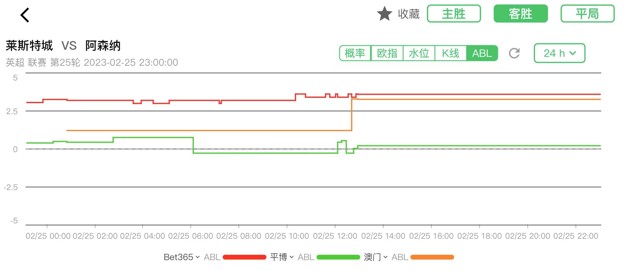Viewport: 644px width, 271px height.
Task: Click the refresh icon to reload odds
Action: click(515, 53)
